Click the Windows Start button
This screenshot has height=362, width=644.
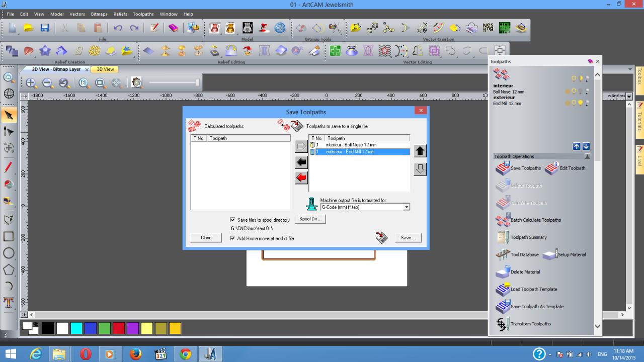coord(10,354)
